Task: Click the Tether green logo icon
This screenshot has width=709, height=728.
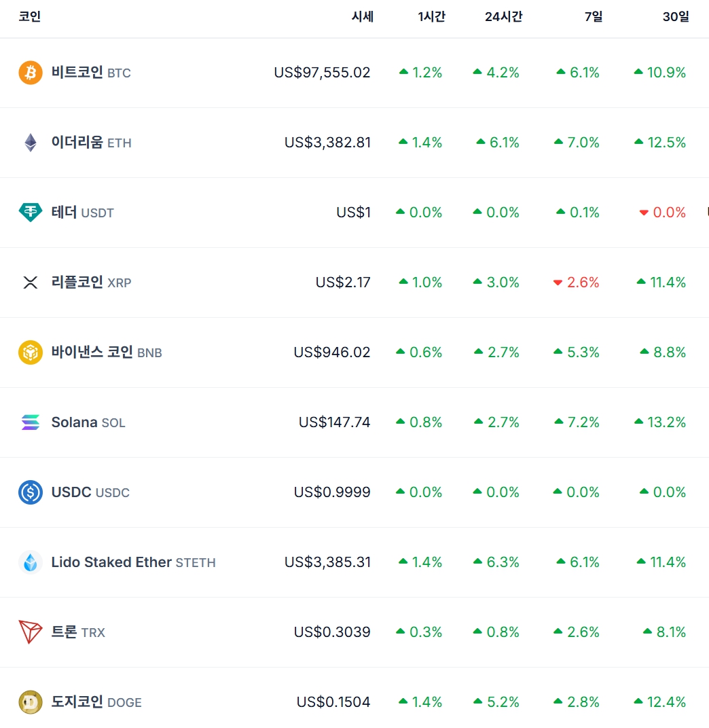Action: coord(31,213)
